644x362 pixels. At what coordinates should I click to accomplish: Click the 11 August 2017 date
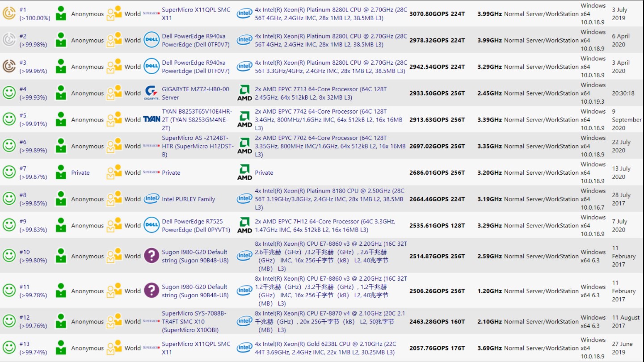coord(626,321)
